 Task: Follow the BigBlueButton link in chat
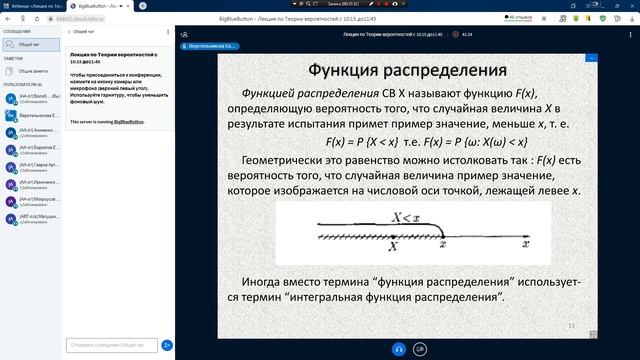point(129,122)
